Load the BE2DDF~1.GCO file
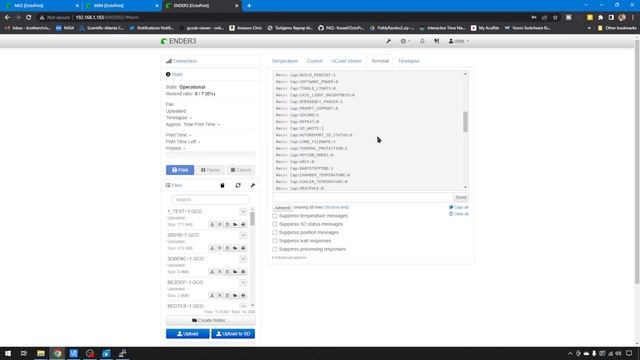 pyautogui.click(x=235, y=295)
